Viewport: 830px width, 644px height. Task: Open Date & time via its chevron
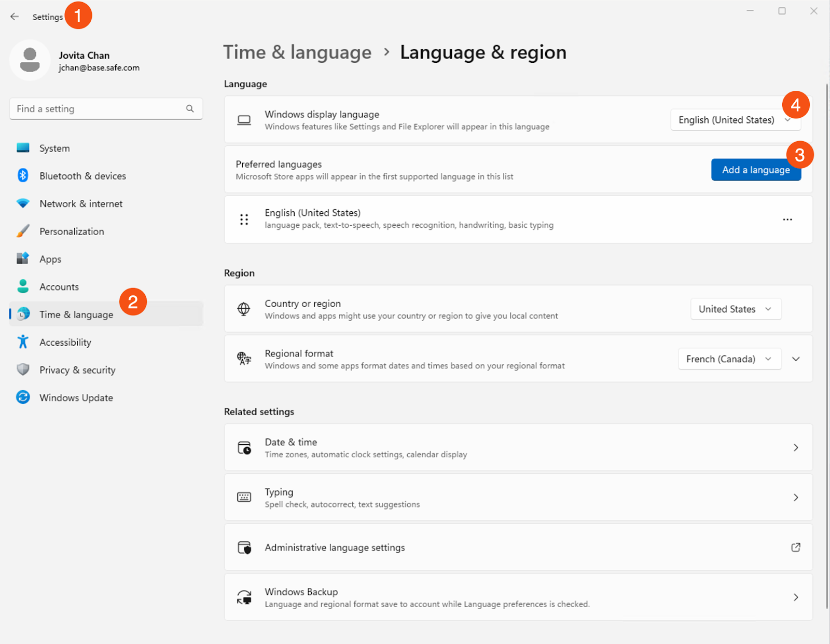[795, 447]
